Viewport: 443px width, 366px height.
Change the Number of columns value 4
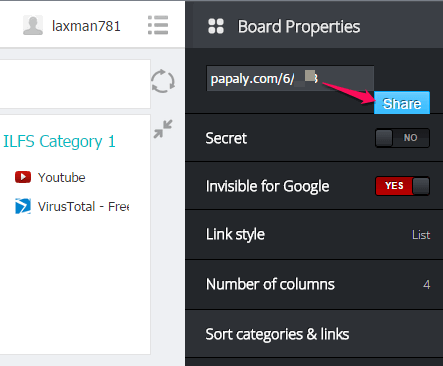[426, 285]
